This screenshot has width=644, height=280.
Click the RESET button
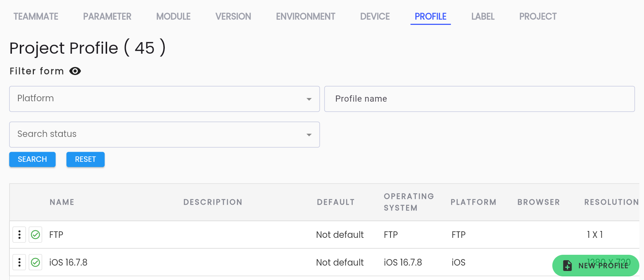pyautogui.click(x=85, y=159)
